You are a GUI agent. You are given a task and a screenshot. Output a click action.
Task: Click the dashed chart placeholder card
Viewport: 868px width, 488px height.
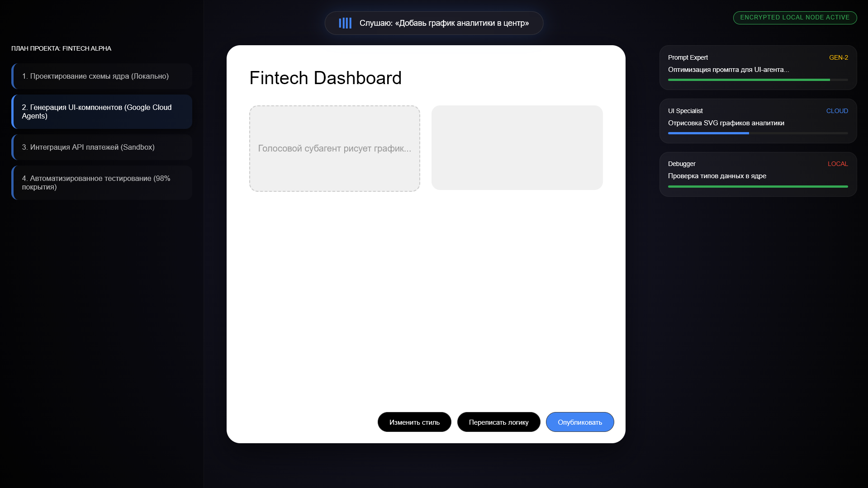click(335, 148)
